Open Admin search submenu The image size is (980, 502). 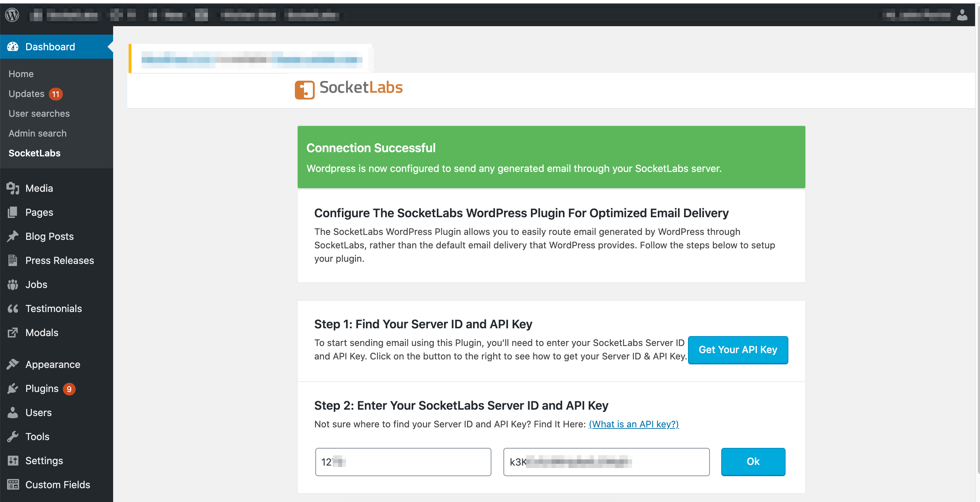(x=37, y=133)
